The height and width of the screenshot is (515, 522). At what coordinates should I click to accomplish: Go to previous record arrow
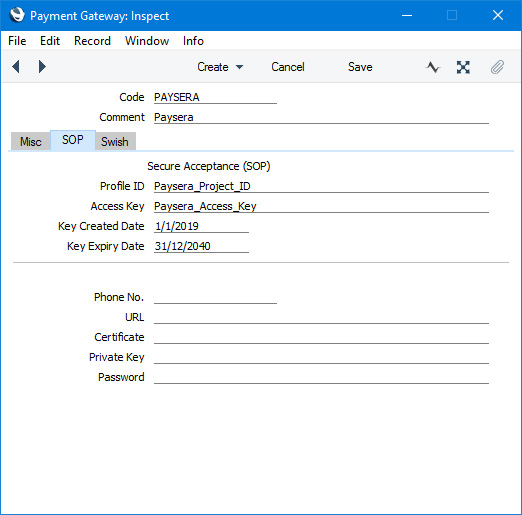16,67
